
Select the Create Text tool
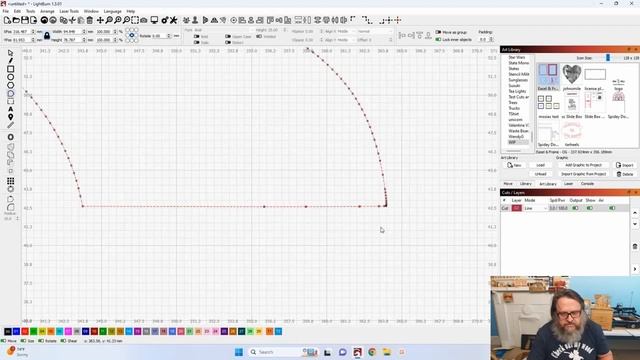click(11, 109)
